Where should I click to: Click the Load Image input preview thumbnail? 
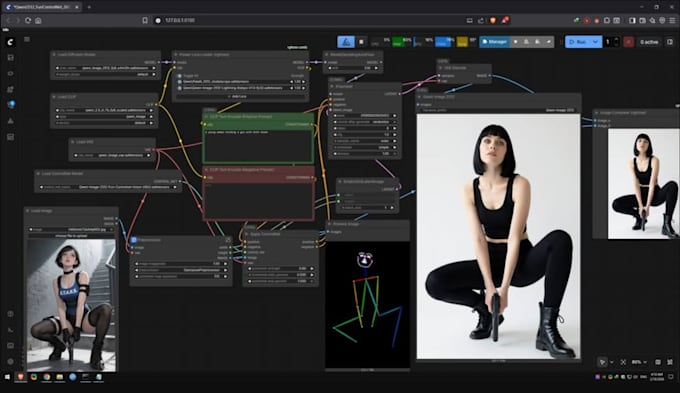pyautogui.click(x=72, y=305)
